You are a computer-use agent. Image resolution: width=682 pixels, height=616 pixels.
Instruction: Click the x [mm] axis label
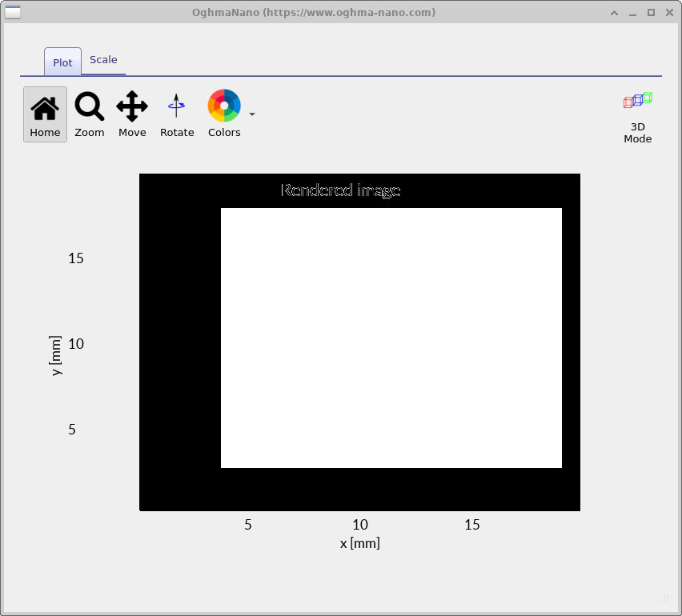(x=359, y=542)
